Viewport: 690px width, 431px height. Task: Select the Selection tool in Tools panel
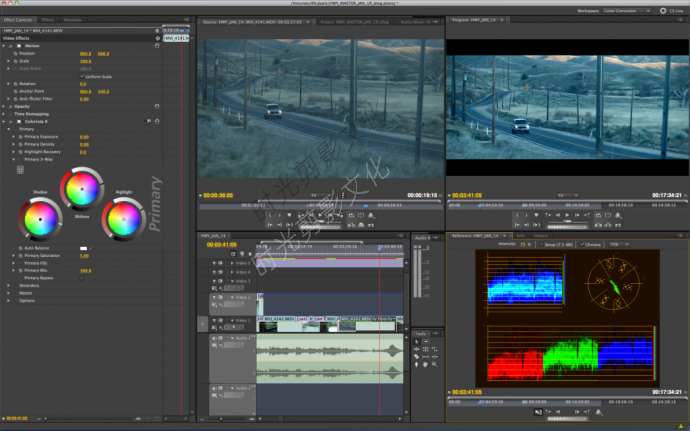point(417,342)
